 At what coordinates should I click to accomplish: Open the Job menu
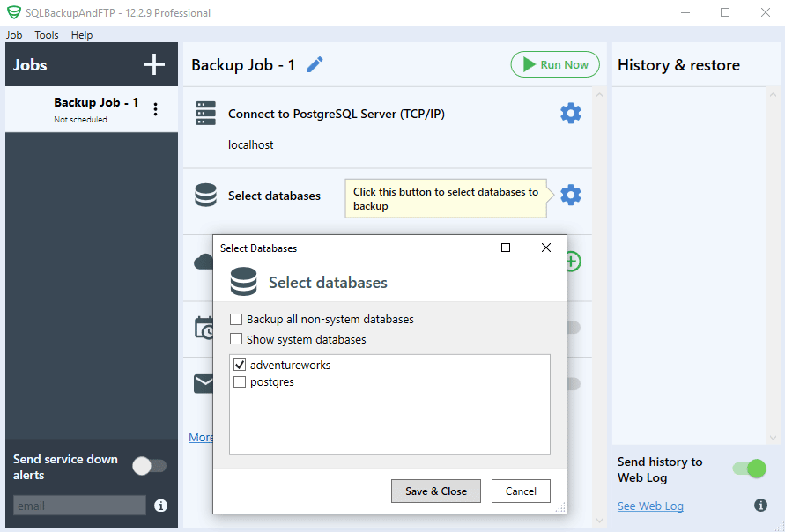(14, 34)
